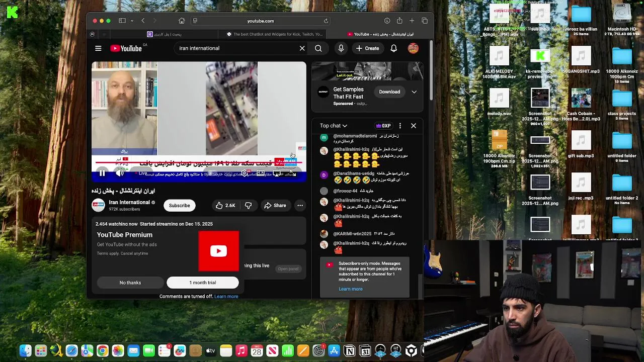Launch Google Chrome from the Dock
This screenshot has height=362, width=644.
point(102,351)
